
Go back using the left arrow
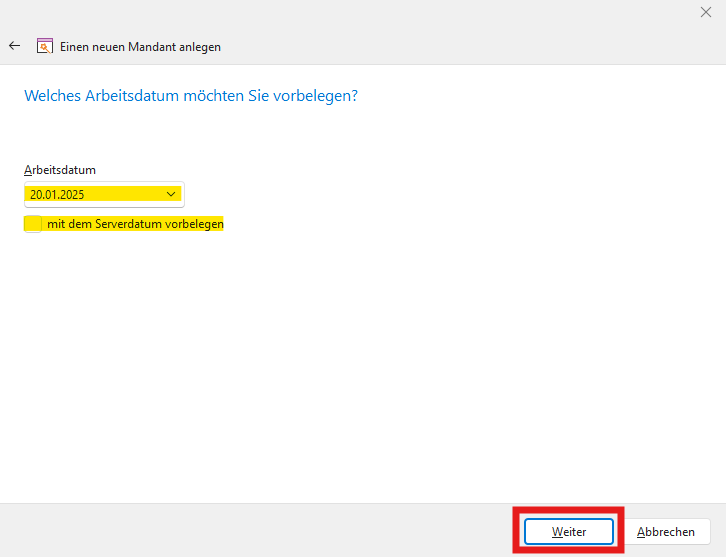pyautogui.click(x=14, y=46)
